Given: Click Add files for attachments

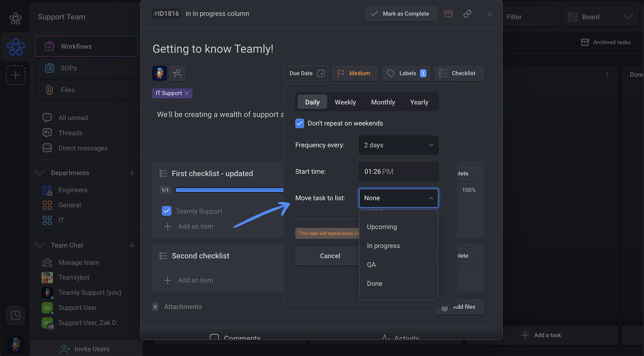Looking at the screenshot, I should [460, 307].
